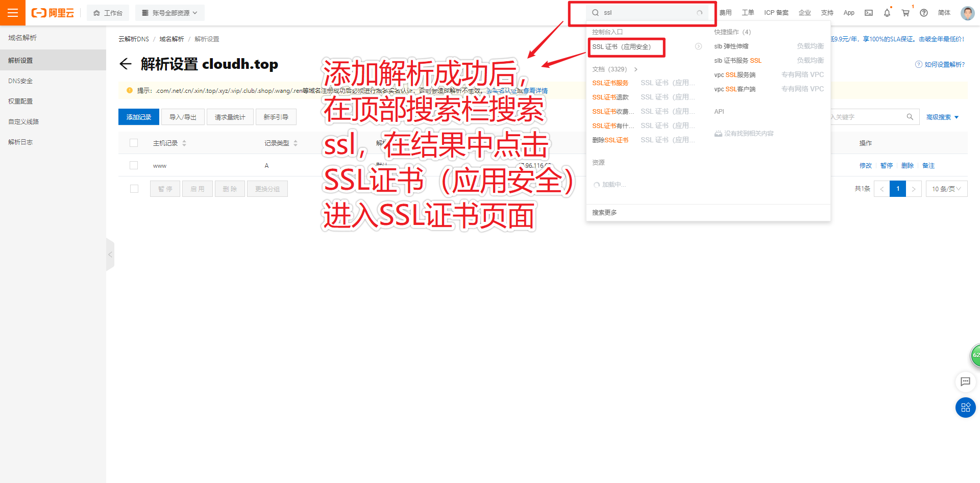Go to 云解析DNS breadcrumb
Image resolution: width=980 pixels, height=483 pixels.
coord(134,39)
